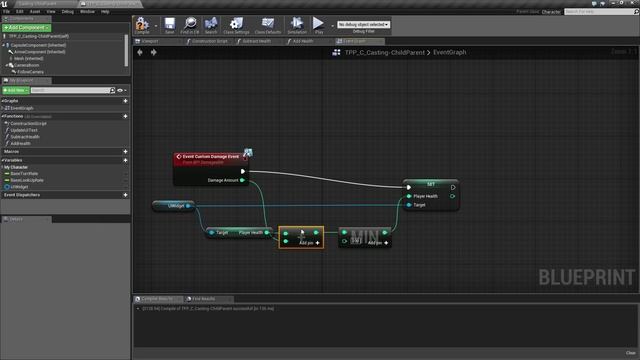Click the Character parent class link
The width and height of the screenshot is (640, 360).
[x=551, y=12]
